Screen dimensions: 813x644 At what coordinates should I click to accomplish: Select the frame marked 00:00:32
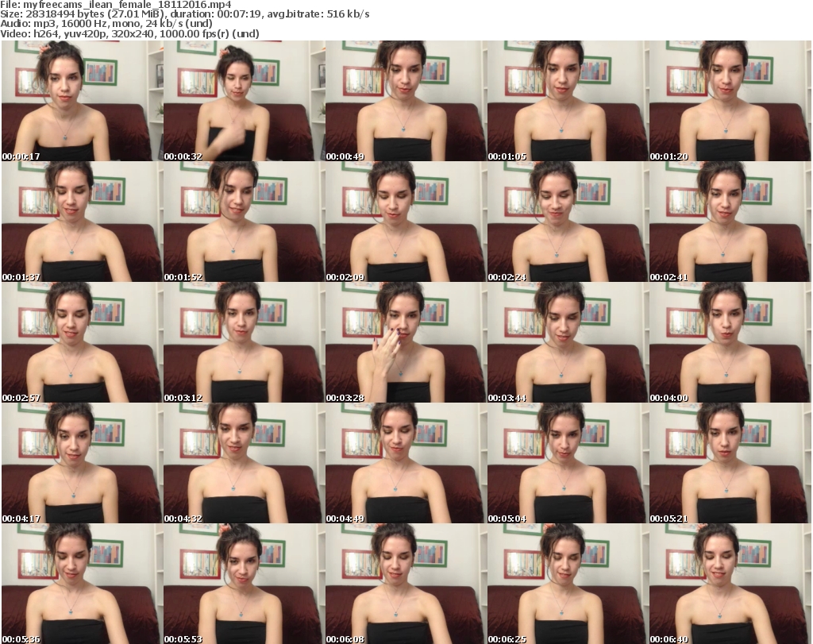tap(244, 101)
